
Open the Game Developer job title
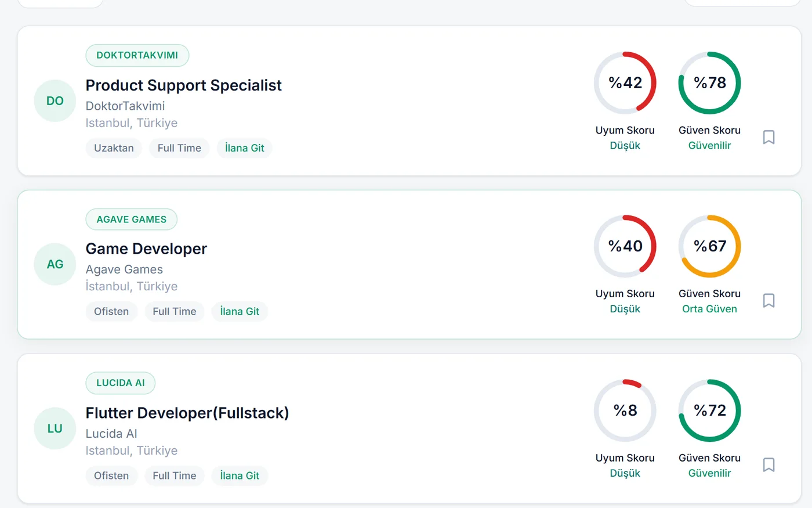tap(146, 249)
